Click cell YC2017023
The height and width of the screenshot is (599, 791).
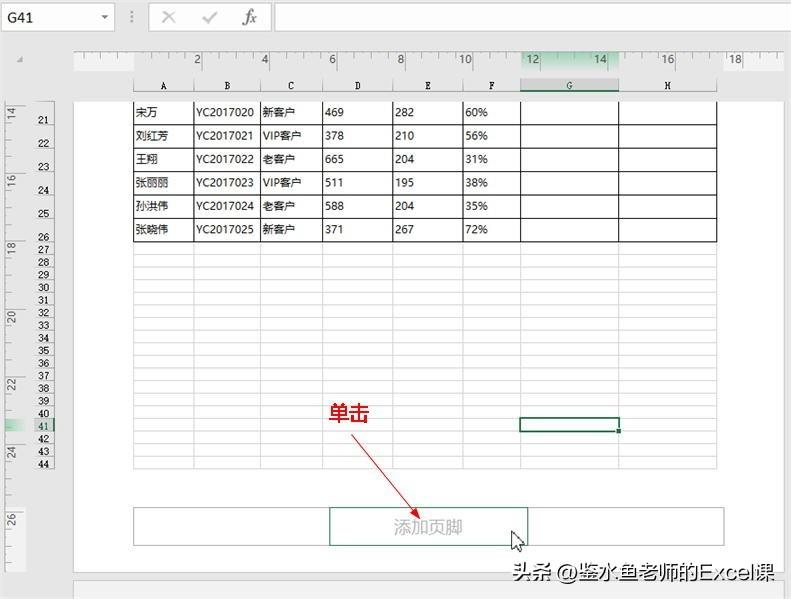point(227,183)
